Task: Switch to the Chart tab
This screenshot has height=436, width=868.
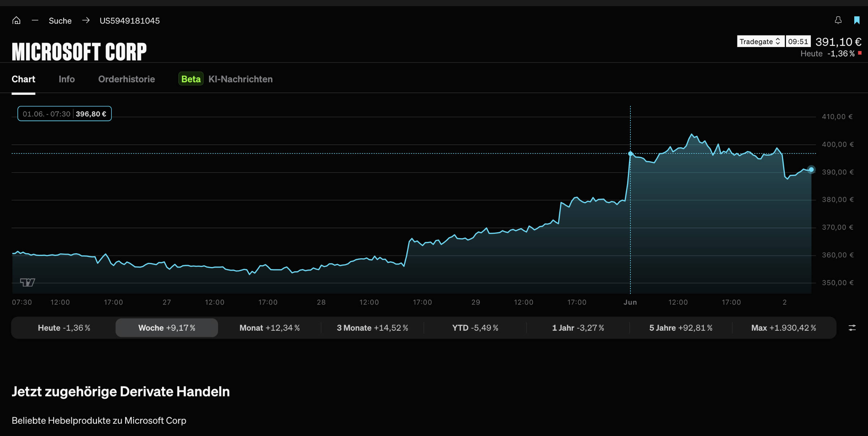Action: 24,79
